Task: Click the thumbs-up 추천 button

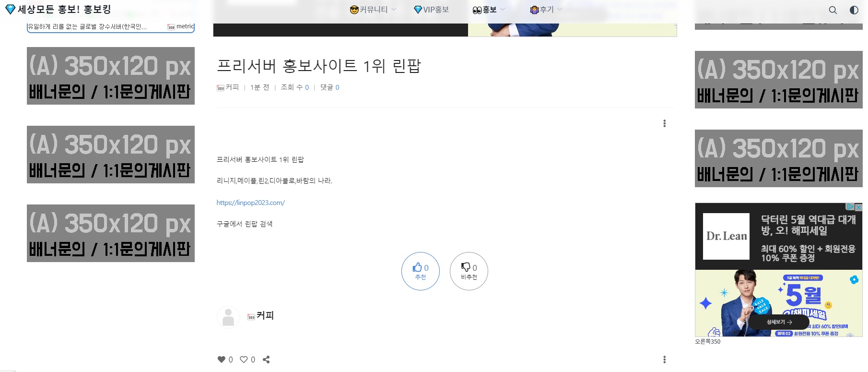Action: click(421, 271)
